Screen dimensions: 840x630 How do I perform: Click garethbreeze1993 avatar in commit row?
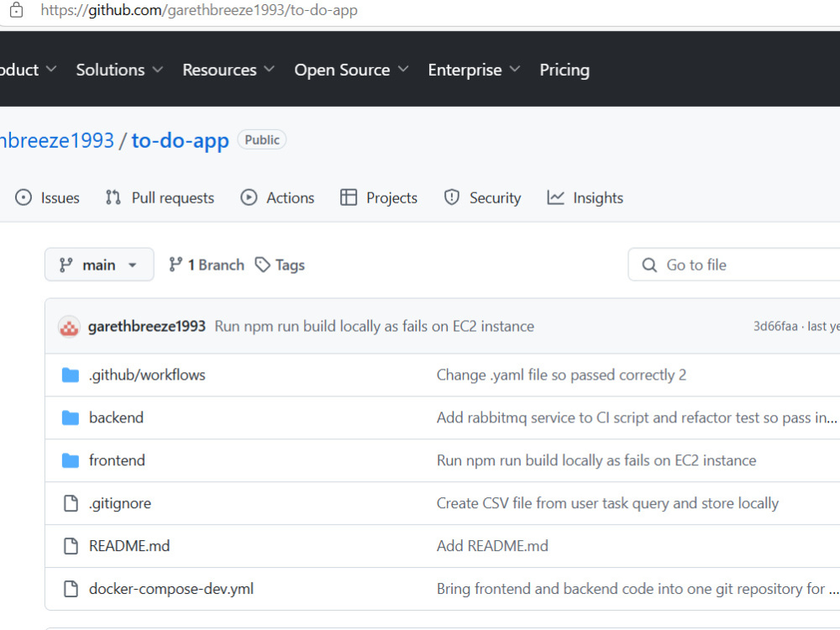point(69,326)
